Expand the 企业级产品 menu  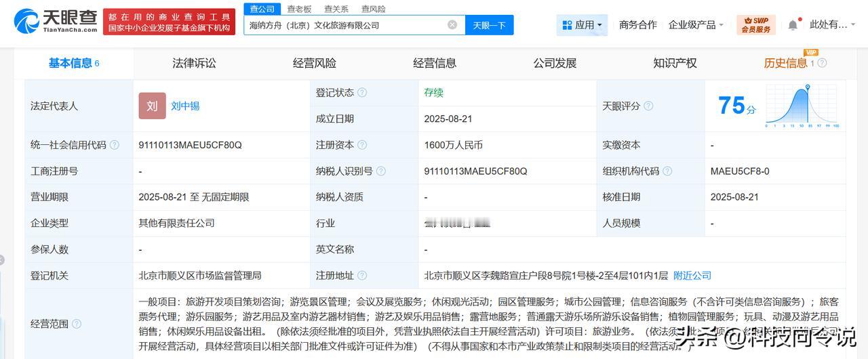pyautogui.click(x=696, y=25)
